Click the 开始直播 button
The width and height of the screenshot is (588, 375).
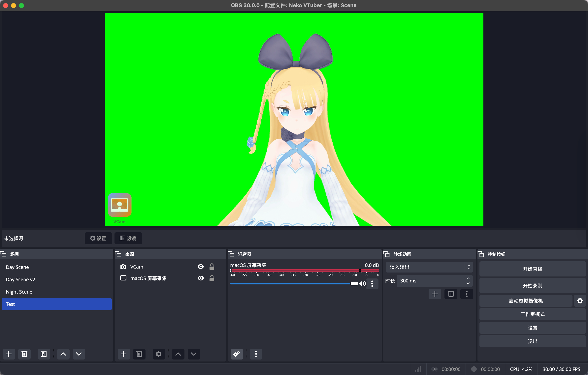click(x=532, y=269)
